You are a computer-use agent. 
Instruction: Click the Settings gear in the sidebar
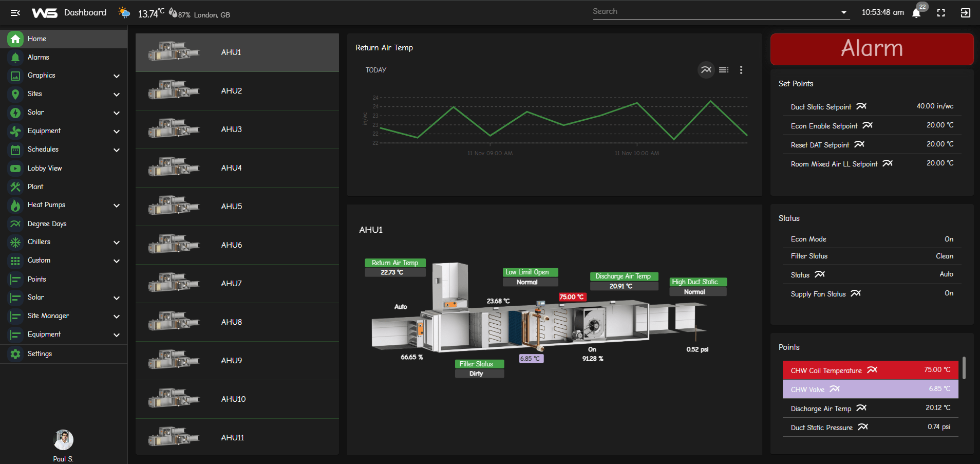click(x=15, y=354)
